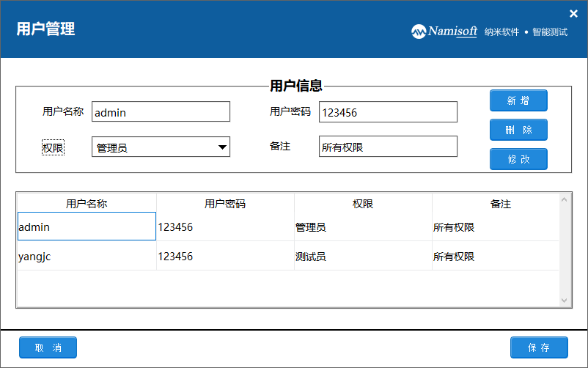Click the 删除 button

tap(518, 130)
